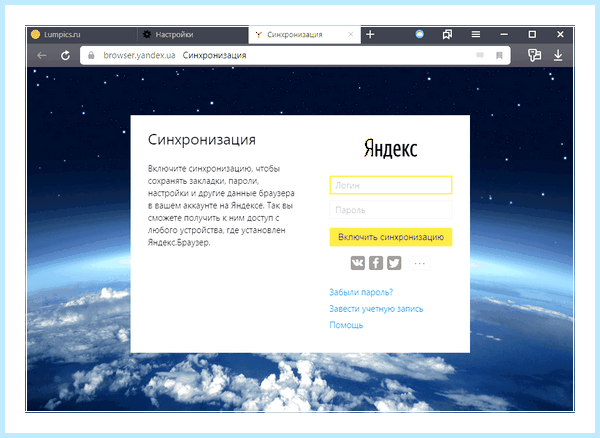Viewport: 600px width, 438px height.
Task: Click the reader/comment icon in the address bar
Action: click(480, 55)
